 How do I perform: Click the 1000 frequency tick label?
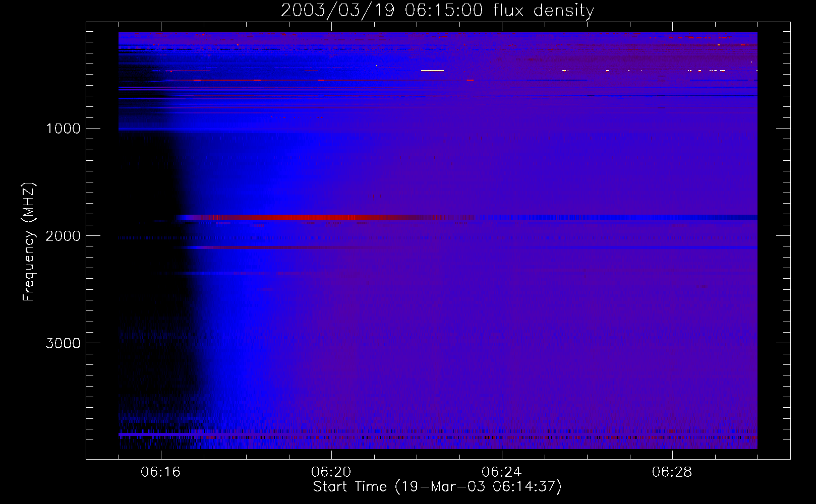click(x=63, y=129)
